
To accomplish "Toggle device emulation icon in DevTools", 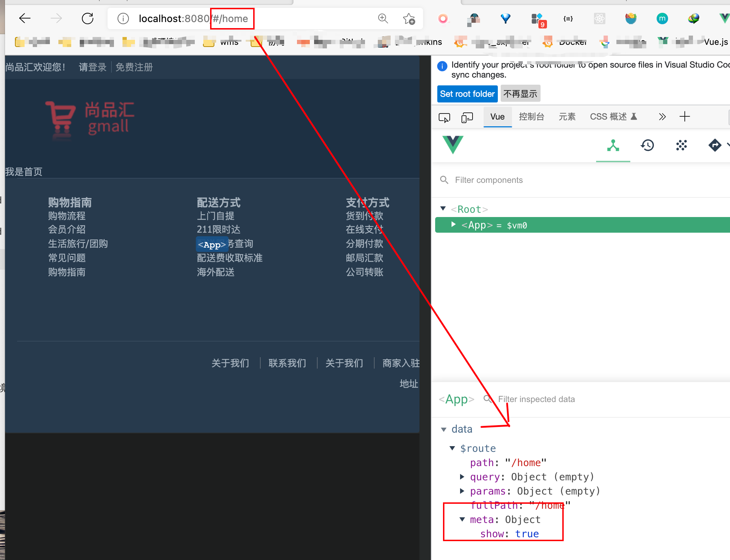I will click(x=467, y=117).
